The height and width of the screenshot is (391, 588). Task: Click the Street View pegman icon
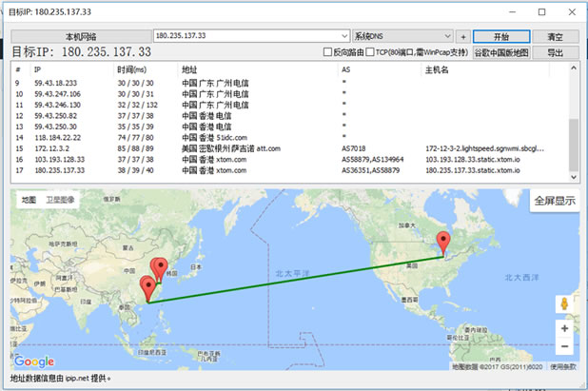(564, 304)
